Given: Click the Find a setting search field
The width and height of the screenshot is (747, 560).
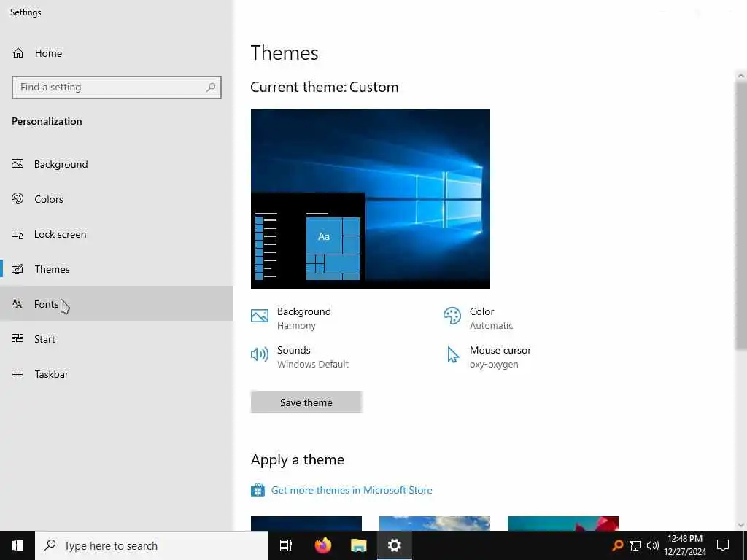Looking at the screenshot, I should coord(117,87).
